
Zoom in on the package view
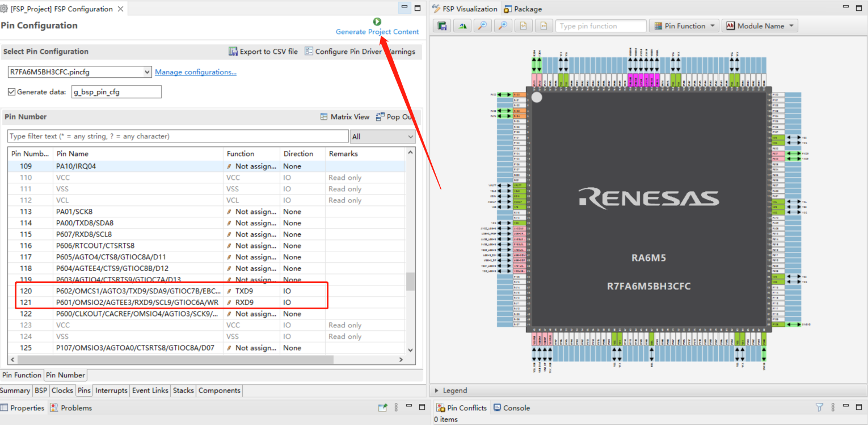click(x=503, y=26)
